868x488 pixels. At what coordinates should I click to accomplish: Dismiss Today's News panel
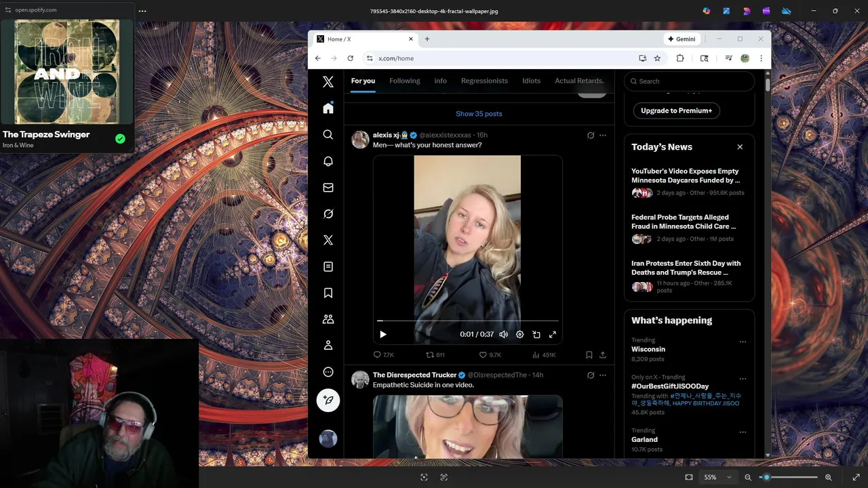tap(740, 147)
